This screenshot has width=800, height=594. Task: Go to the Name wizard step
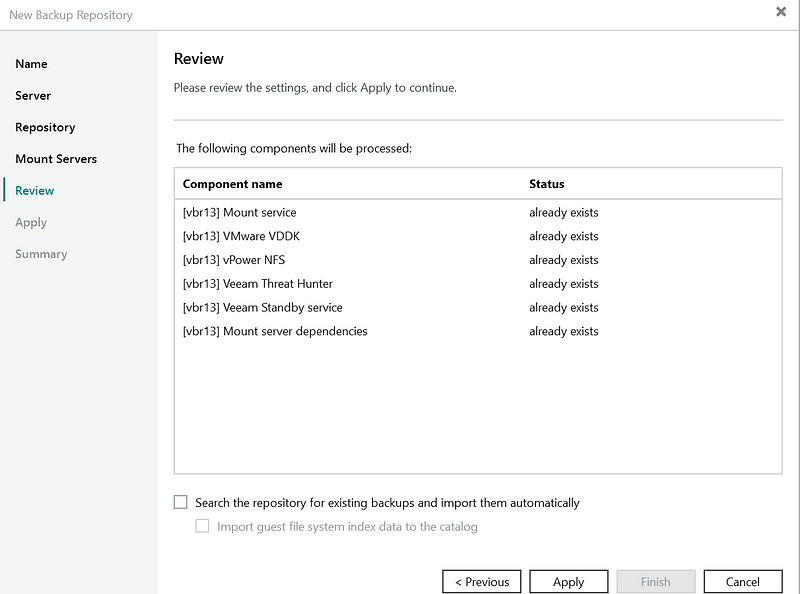coord(32,64)
